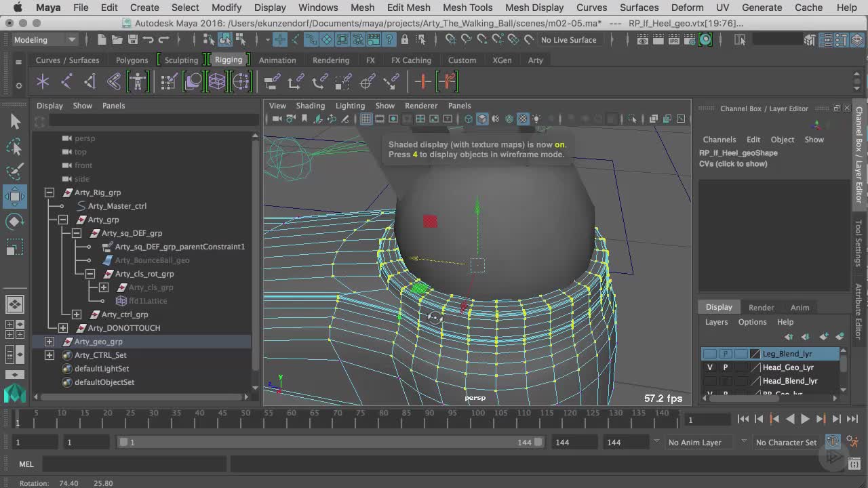The height and width of the screenshot is (488, 868).
Task: Click the Create Cluster shelf icon
Action: 241,82
